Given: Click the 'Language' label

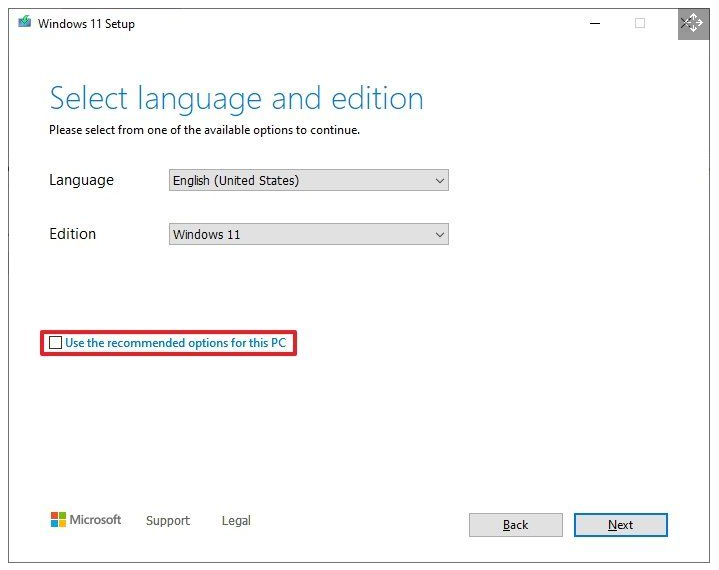Looking at the screenshot, I should click(81, 180).
